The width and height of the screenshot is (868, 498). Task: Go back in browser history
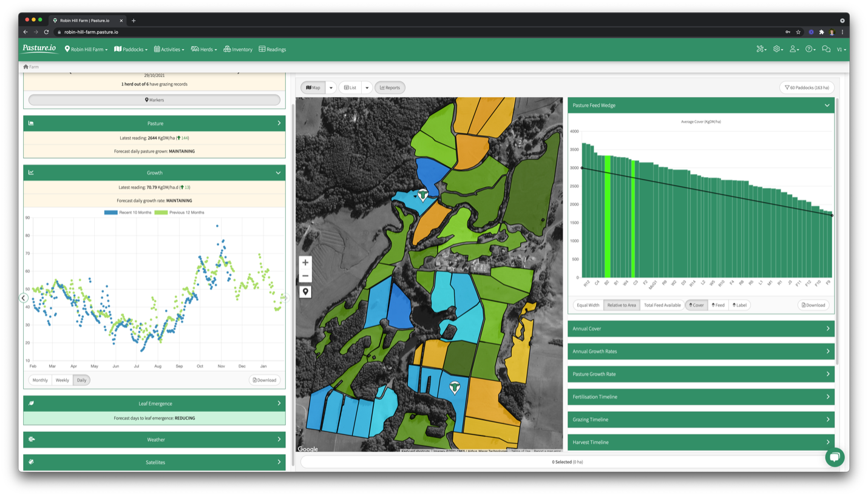pyautogui.click(x=25, y=32)
